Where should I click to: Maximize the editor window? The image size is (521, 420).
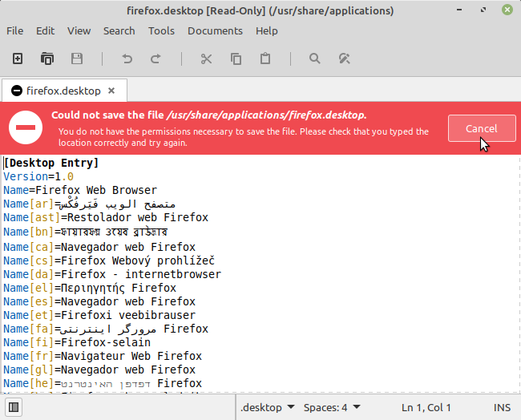tap(483, 10)
